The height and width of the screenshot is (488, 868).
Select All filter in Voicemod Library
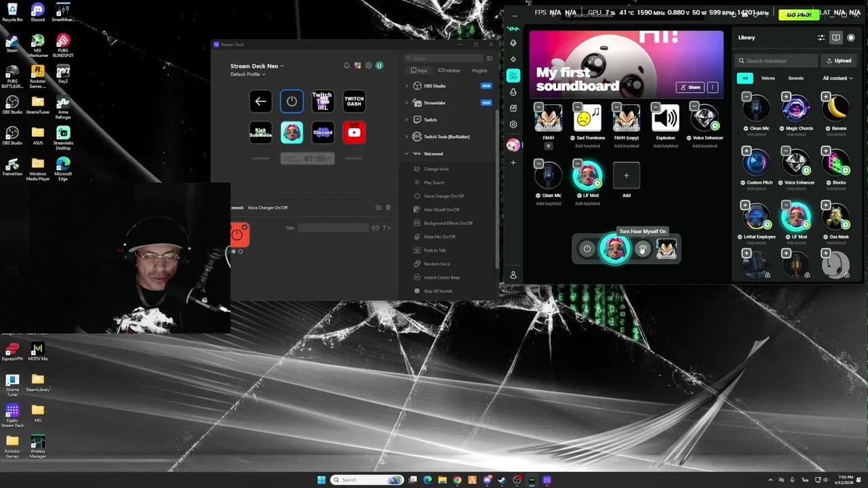745,78
